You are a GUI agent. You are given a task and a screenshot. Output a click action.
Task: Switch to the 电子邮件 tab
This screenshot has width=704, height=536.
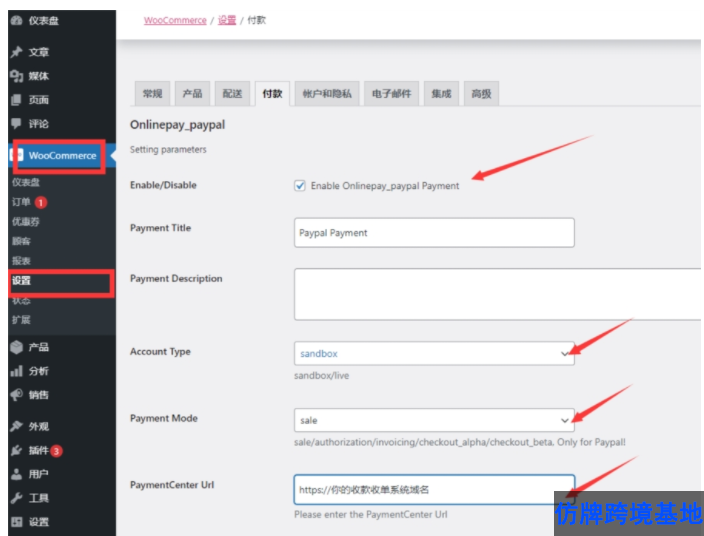[392, 93]
